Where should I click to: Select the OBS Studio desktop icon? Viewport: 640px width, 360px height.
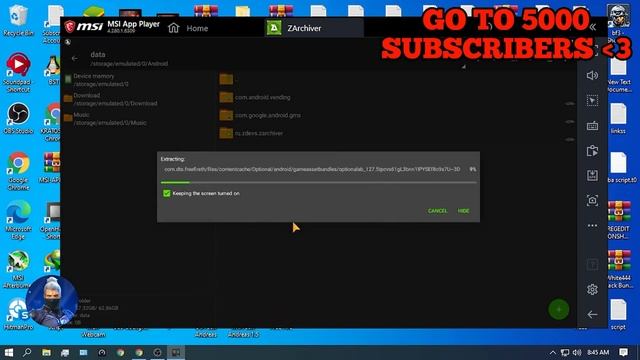pyautogui.click(x=18, y=118)
